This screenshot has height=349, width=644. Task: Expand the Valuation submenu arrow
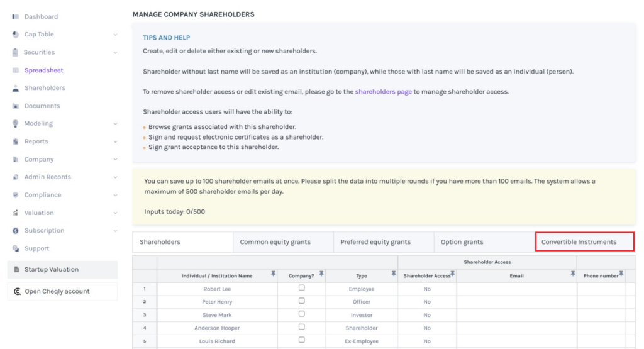(115, 213)
